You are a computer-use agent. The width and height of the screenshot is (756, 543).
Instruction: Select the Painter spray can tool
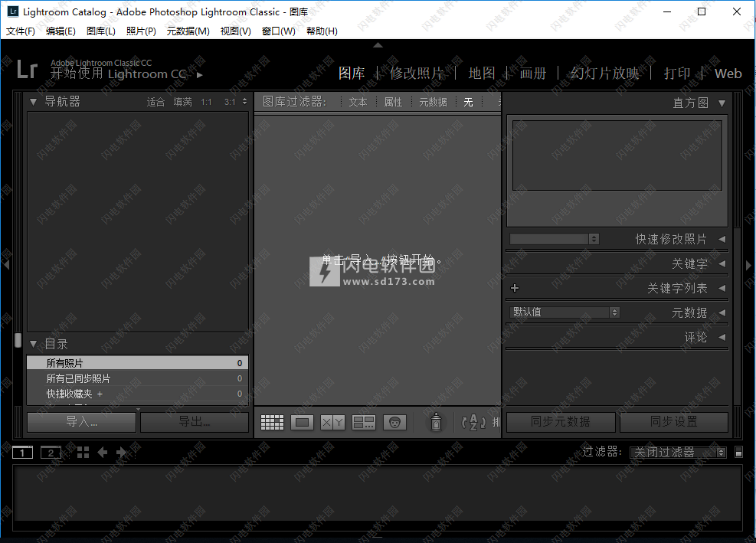tap(436, 422)
